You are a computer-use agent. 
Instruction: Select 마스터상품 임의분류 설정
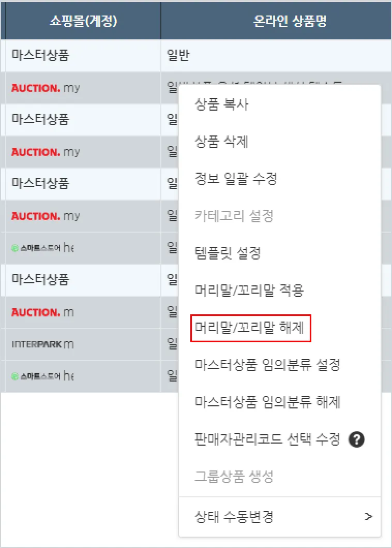267,365
